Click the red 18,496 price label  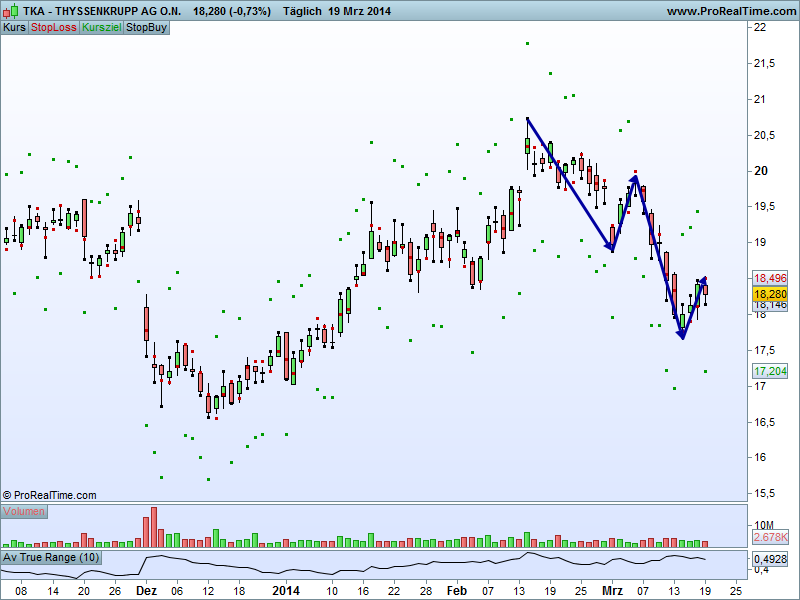(770, 278)
